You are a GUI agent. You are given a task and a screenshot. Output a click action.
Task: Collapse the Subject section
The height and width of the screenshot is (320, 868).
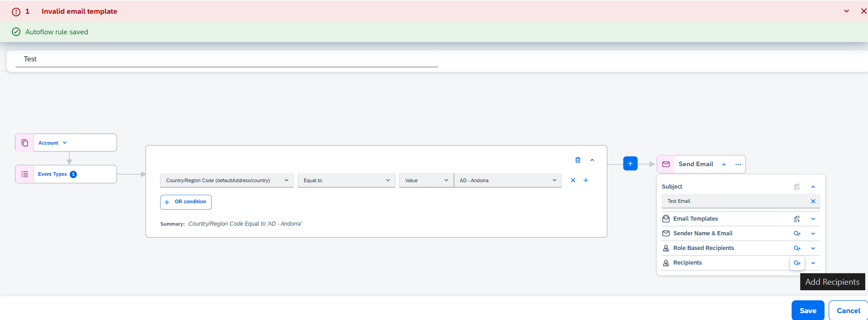pyautogui.click(x=813, y=187)
